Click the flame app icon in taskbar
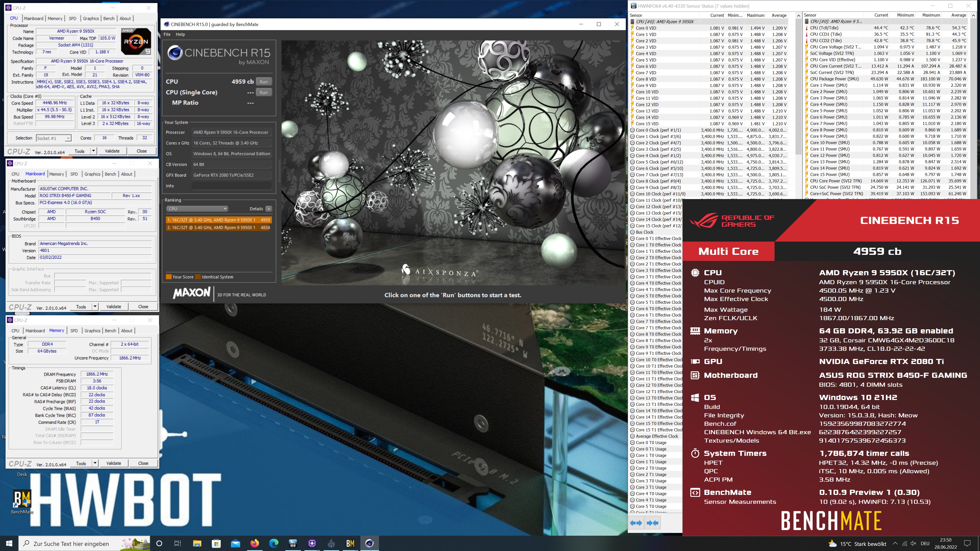Viewport: 980px width, 551px height. coord(331,543)
